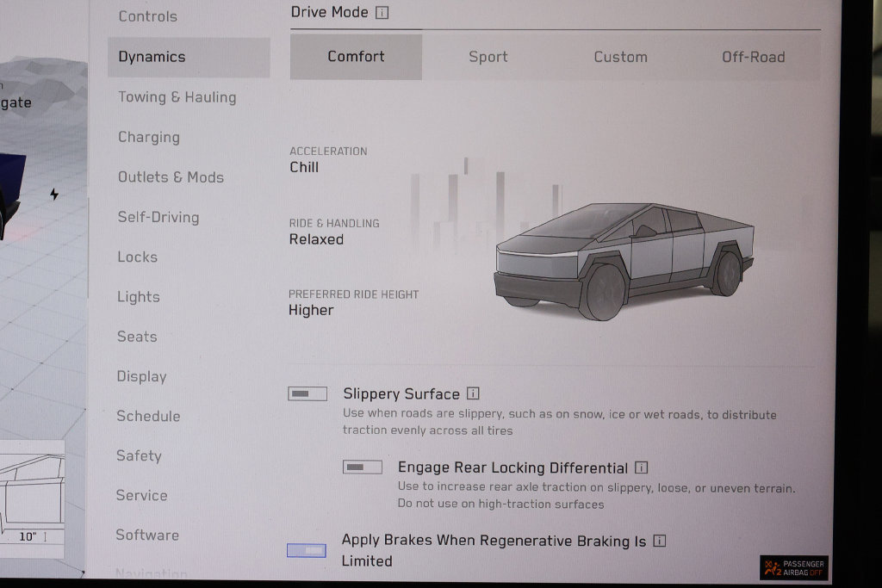The width and height of the screenshot is (882, 588).
Task: Tap the Slippery Surface description text
Action: click(560, 422)
